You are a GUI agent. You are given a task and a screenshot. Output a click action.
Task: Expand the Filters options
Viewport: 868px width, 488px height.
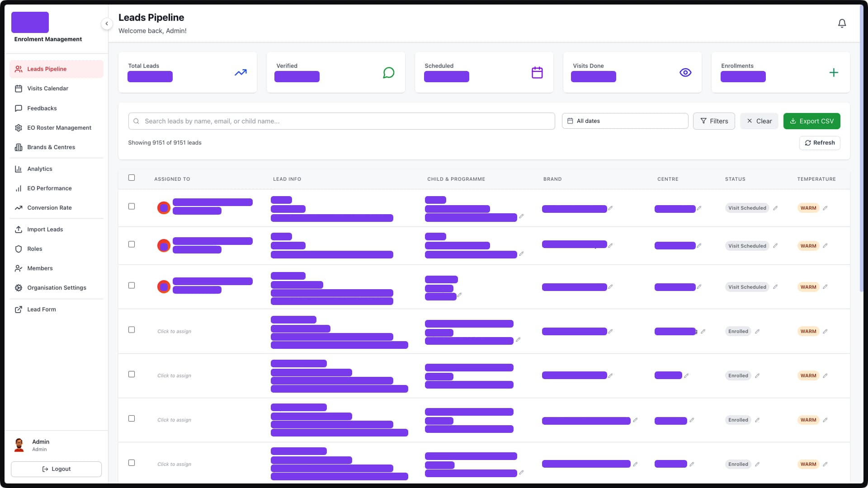(x=714, y=121)
